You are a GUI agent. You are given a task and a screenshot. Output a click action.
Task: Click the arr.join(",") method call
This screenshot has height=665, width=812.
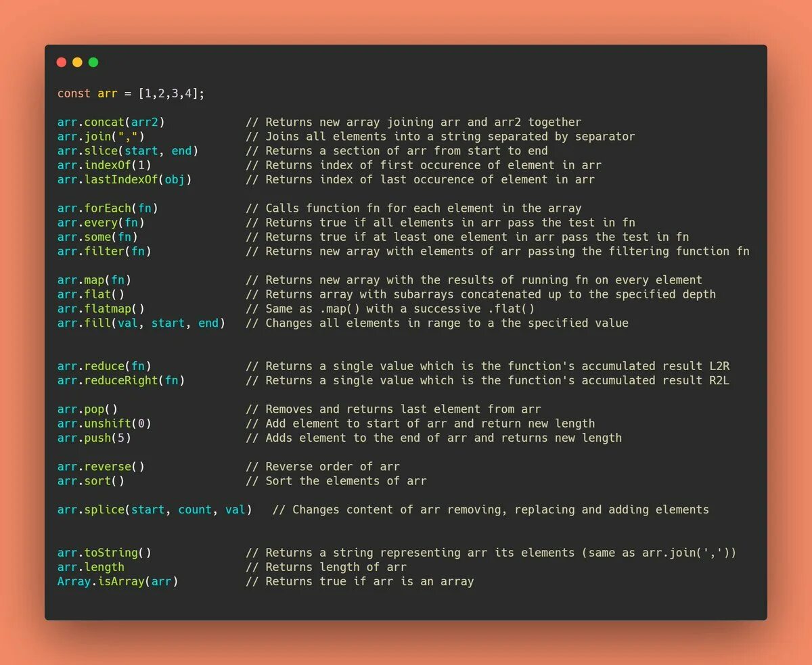coord(101,137)
